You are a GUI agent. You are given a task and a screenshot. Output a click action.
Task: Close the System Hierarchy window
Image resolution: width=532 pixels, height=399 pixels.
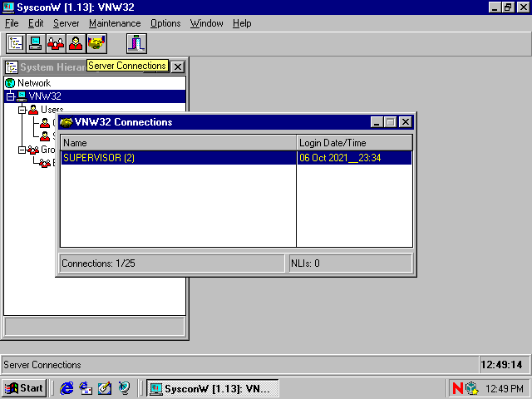pyautogui.click(x=177, y=67)
